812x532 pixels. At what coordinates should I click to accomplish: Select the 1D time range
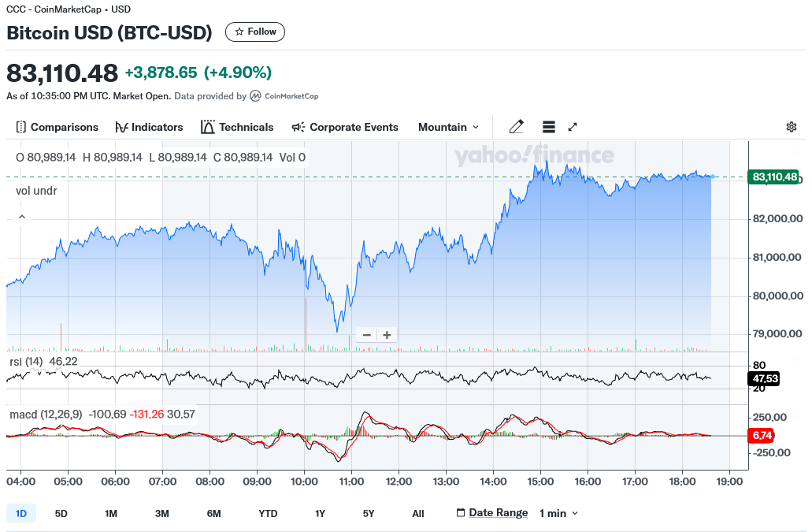[21, 513]
